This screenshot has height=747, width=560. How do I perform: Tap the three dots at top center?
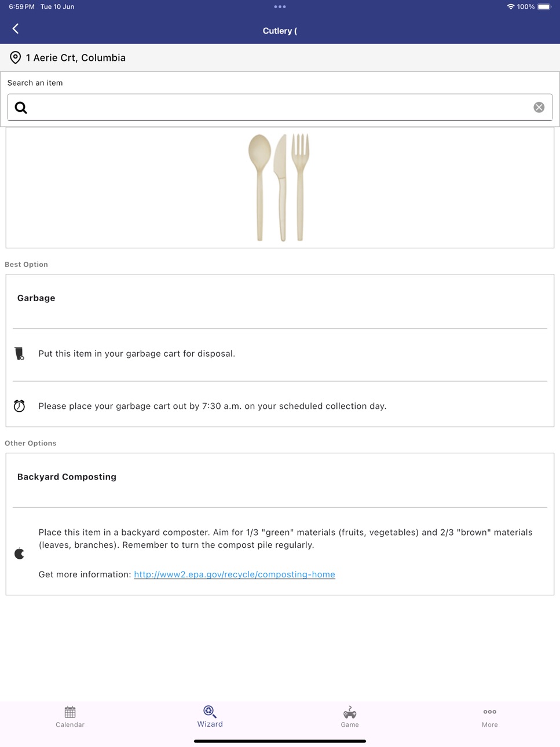280,7
